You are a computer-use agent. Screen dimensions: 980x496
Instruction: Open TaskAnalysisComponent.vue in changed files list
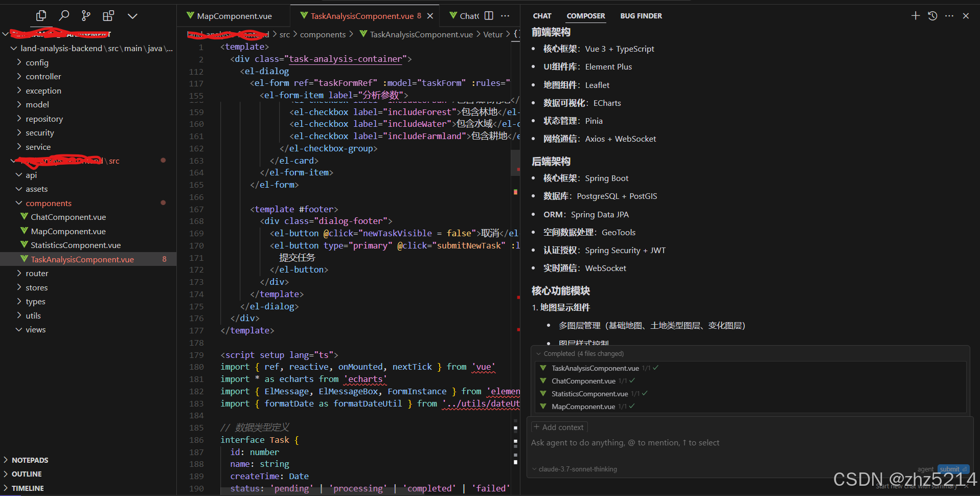pos(595,368)
